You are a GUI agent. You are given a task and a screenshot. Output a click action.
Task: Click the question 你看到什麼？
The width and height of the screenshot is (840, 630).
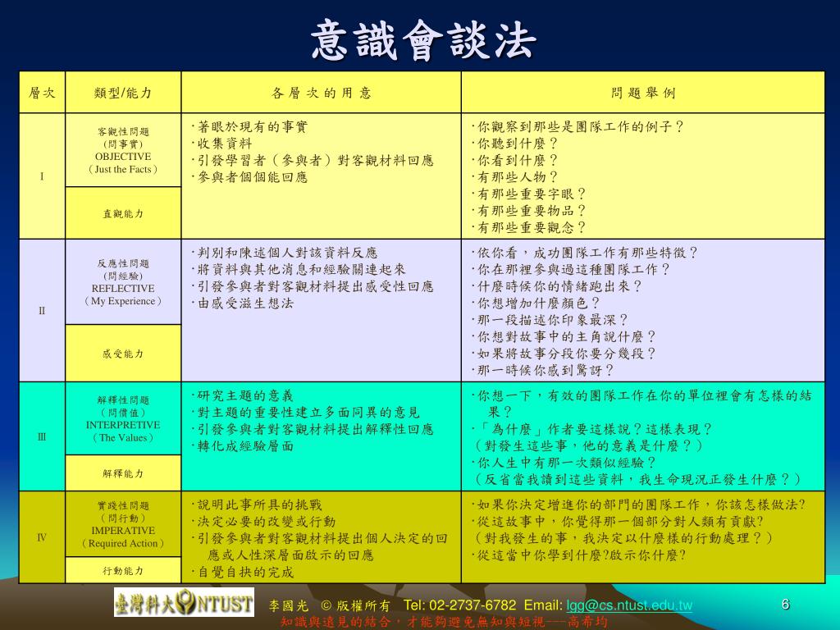515,160
